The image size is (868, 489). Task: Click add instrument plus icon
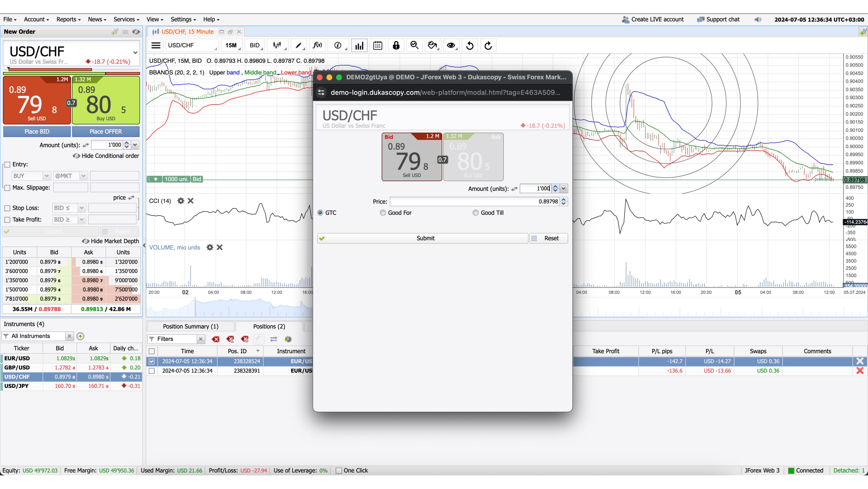click(80, 336)
